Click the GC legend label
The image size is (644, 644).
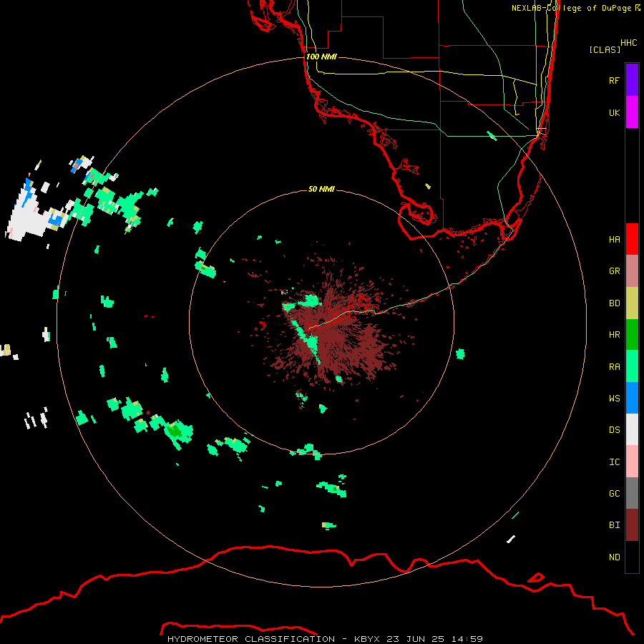point(614,494)
